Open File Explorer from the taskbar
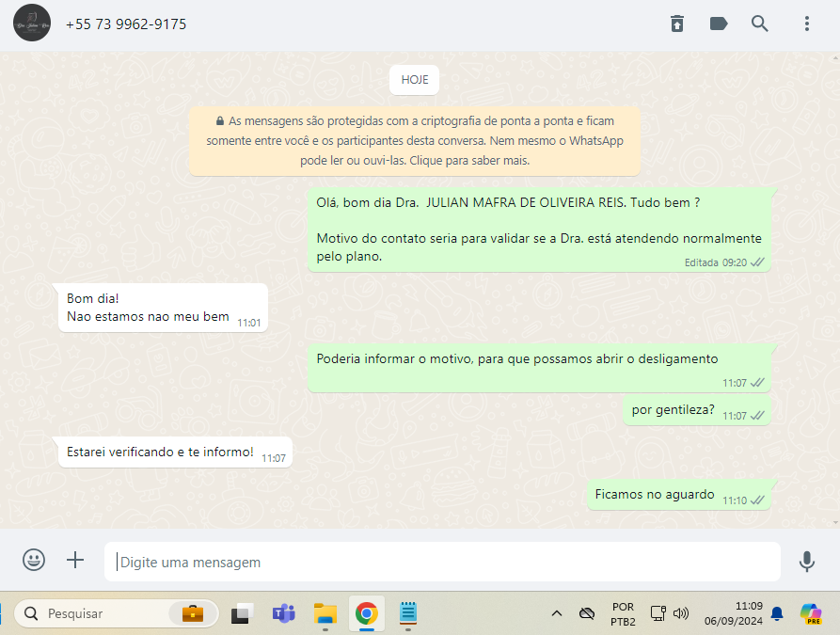 point(325,614)
